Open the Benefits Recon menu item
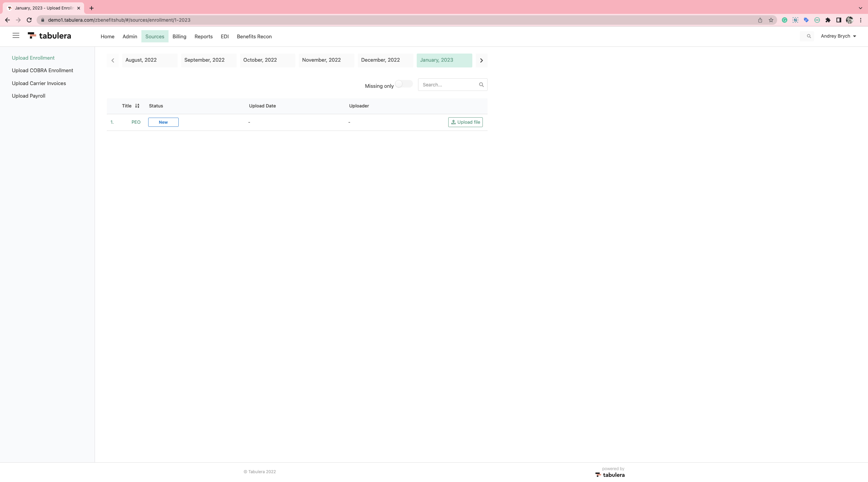868x482 pixels. pos(254,37)
